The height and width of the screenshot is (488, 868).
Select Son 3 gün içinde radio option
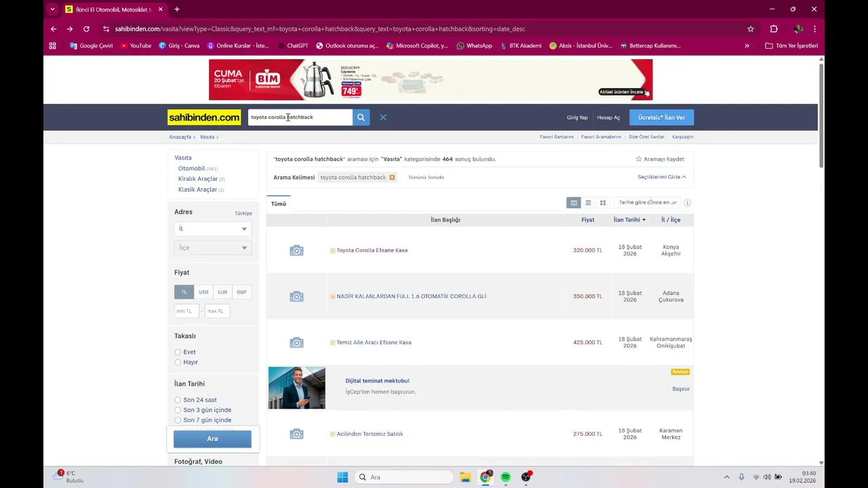click(x=178, y=410)
